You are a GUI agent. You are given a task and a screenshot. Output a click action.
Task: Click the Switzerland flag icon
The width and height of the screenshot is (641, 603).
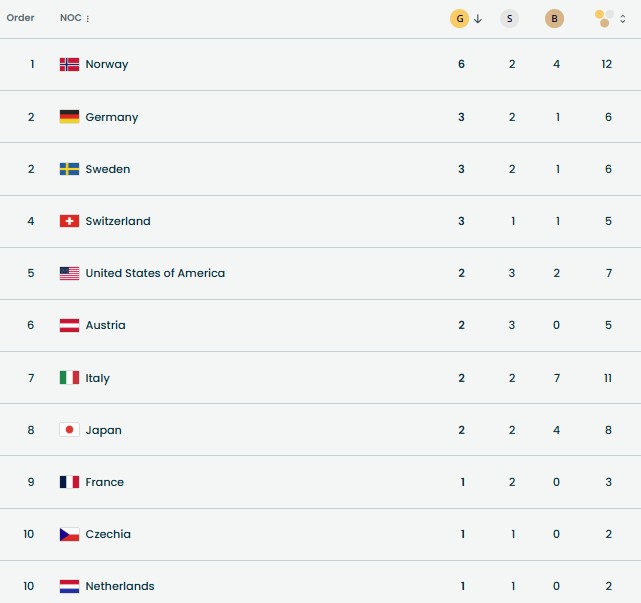(x=69, y=221)
